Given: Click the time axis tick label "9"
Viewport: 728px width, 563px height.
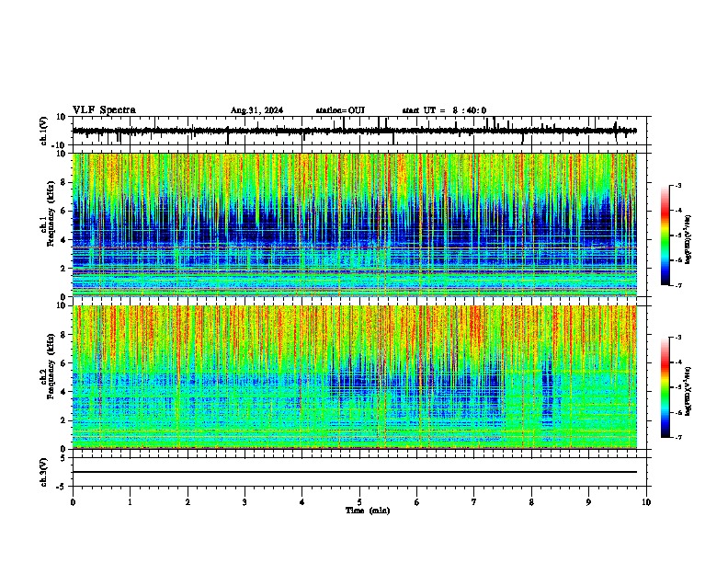Looking at the screenshot, I should coord(588,502).
